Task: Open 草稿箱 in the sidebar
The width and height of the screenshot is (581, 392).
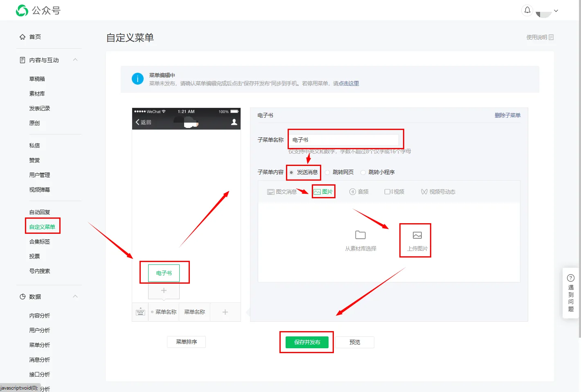Action: tap(37, 79)
